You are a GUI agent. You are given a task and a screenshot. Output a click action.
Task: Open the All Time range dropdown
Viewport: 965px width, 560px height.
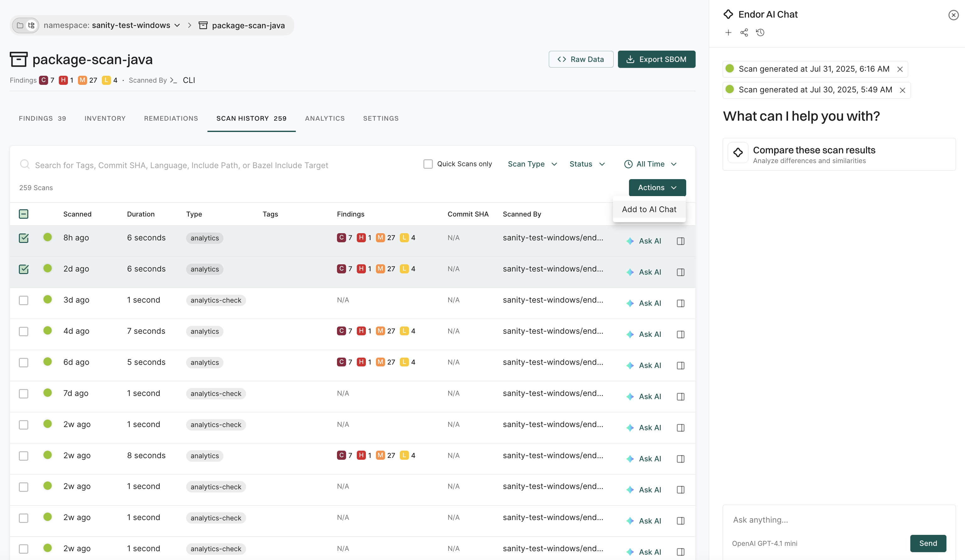tap(650, 164)
